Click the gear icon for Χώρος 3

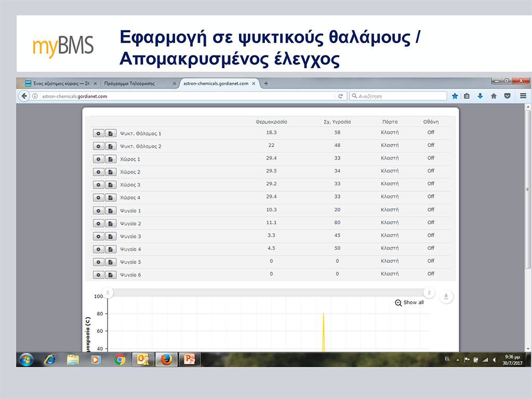coord(98,185)
